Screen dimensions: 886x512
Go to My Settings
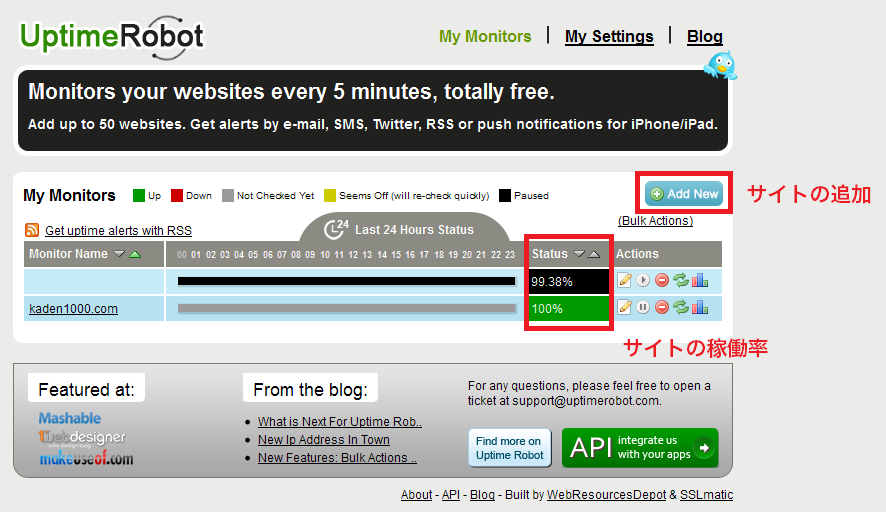tap(609, 37)
